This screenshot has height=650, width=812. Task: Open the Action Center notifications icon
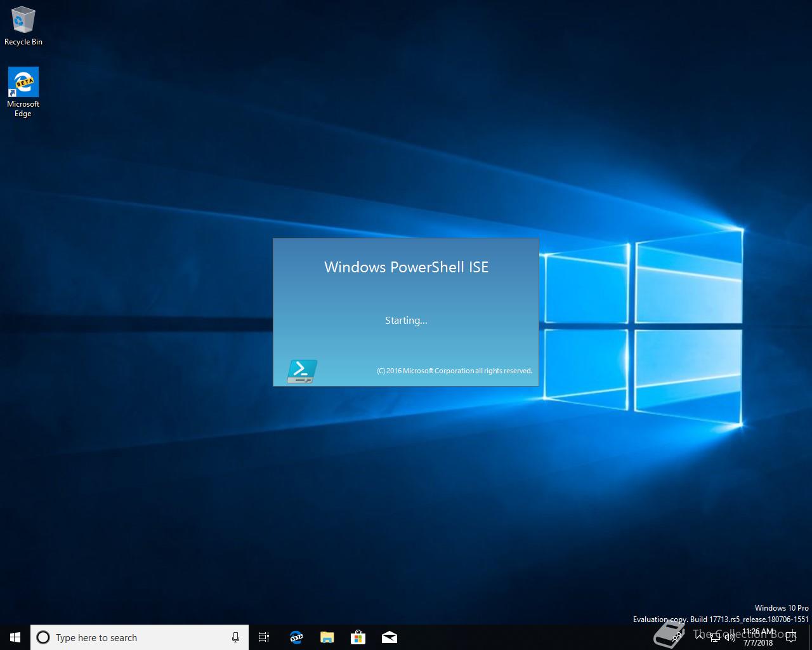[790, 637]
